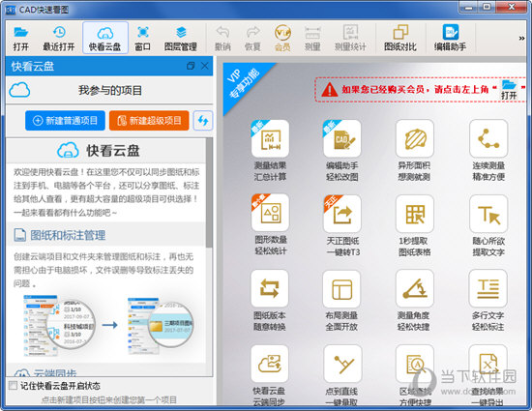
Task: Expand the toolbar overflow chevron
Action: [521, 39]
